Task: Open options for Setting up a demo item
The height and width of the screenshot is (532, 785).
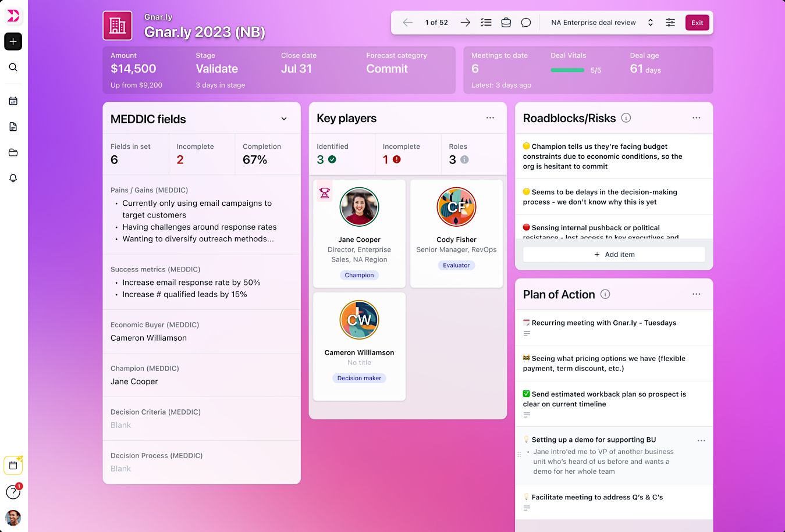Action: click(x=701, y=441)
